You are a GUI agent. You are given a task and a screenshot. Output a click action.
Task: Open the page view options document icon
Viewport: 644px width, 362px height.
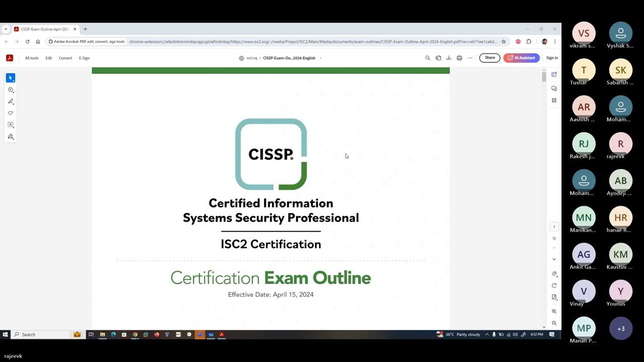pyautogui.click(x=554, y=297)
